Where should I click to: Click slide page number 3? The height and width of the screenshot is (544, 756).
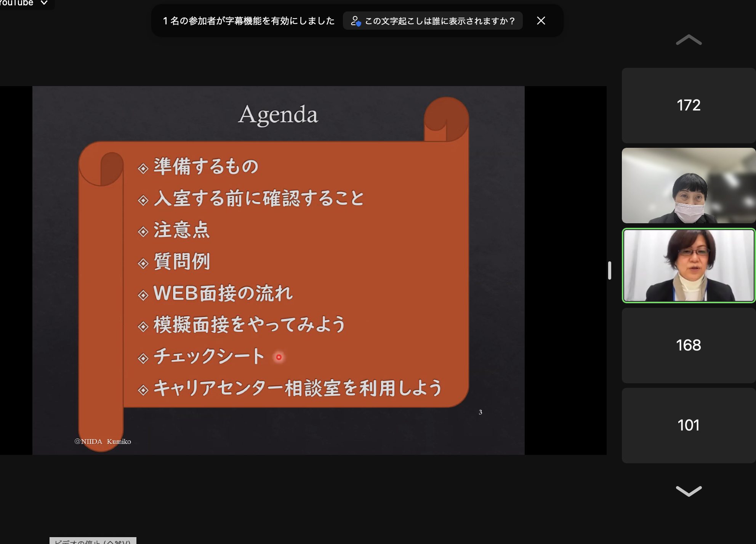(x=481, y=412)
